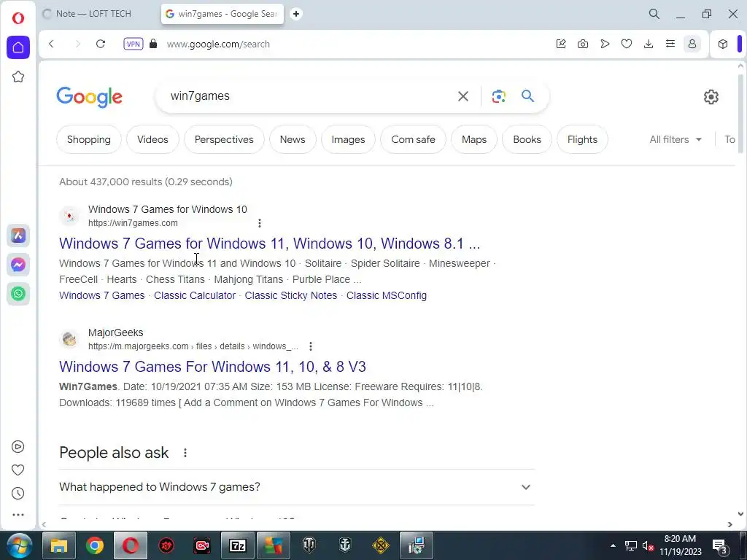The width and height of the screenshot is (747, 560).
Task: Open the Opera main menu logo
Action: point(18,18)
